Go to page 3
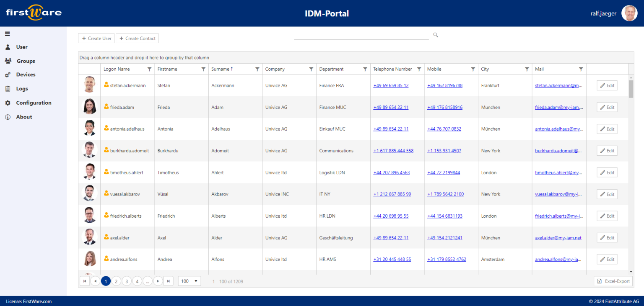 click(127, 281)
